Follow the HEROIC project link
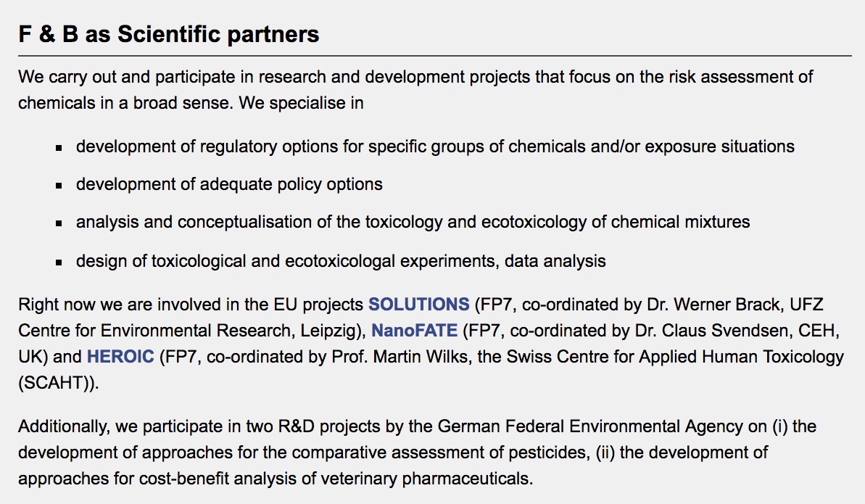Viewport: 865px width, 504px height. tap(120, 357)
